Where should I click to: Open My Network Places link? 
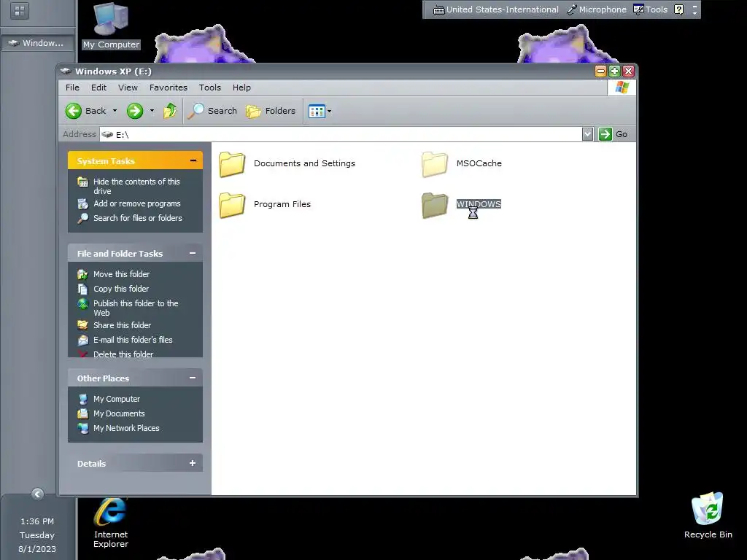coord(126,428)
